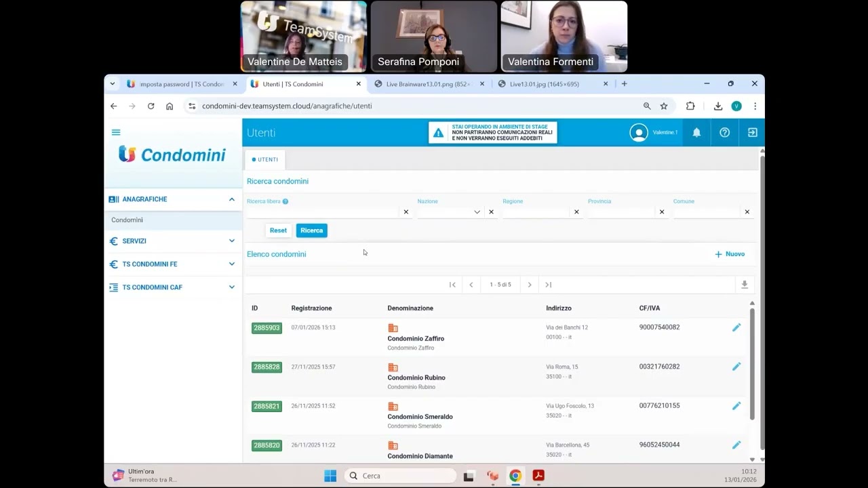This screenshot has width=868, height=488.
Task: Focus the Provincia input field
Action: point(621,212)
